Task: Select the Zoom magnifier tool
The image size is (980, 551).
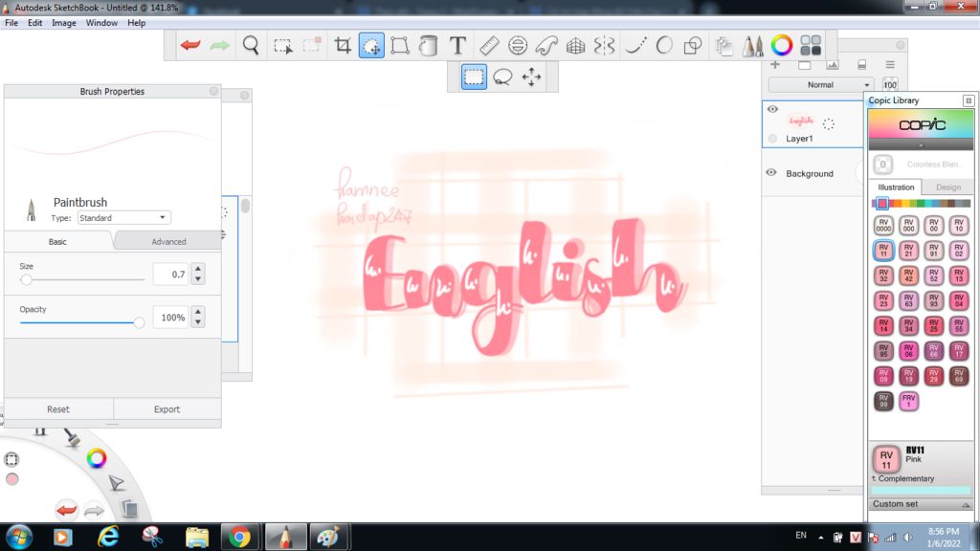Action: click(x=251, y=46)
